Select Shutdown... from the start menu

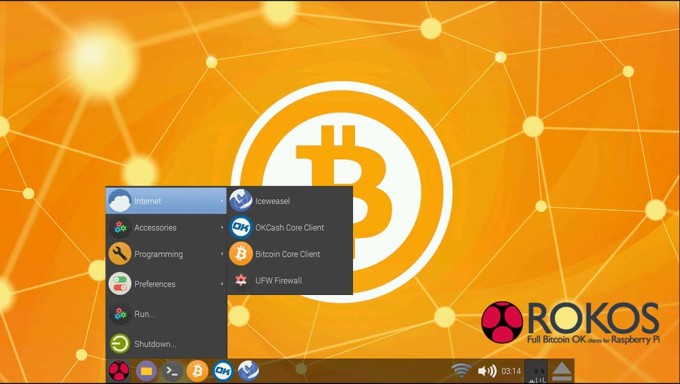pos(167,344)
